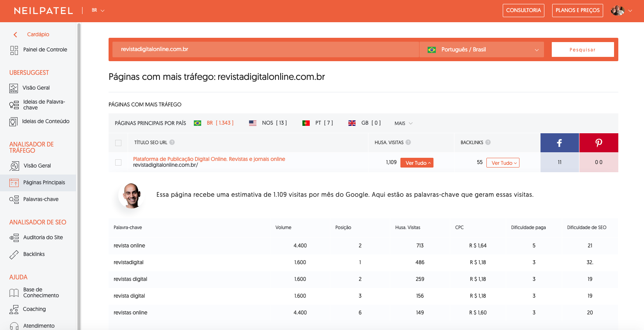This screenshot has width=644, height=330.
Task: Click the Painel de Controle dashboard icon
Action: 14,50
